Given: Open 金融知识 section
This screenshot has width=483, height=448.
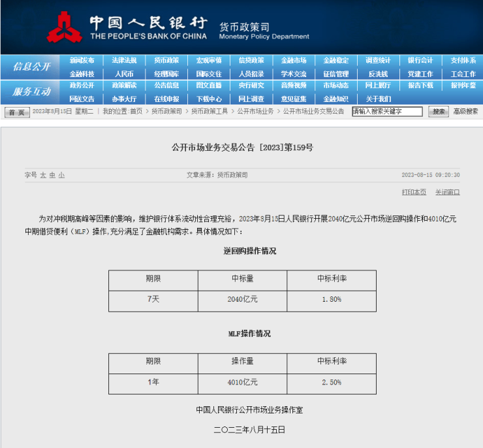Looking at the screenshot, I should click(336, 99).
